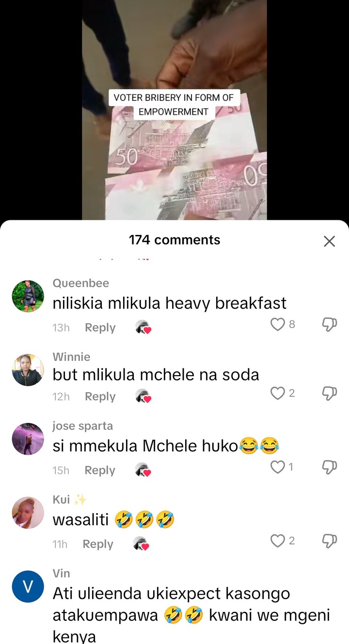This screenshot has height=644, width=349.
Task: Dislike Winnie's comment
Action: [329, 394]
